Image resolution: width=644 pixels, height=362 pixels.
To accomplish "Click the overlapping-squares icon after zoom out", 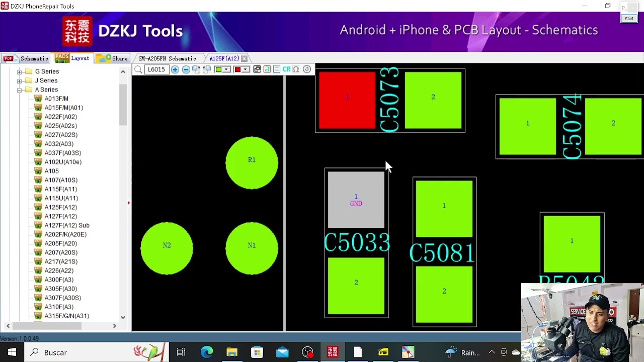I will [196, 69].
